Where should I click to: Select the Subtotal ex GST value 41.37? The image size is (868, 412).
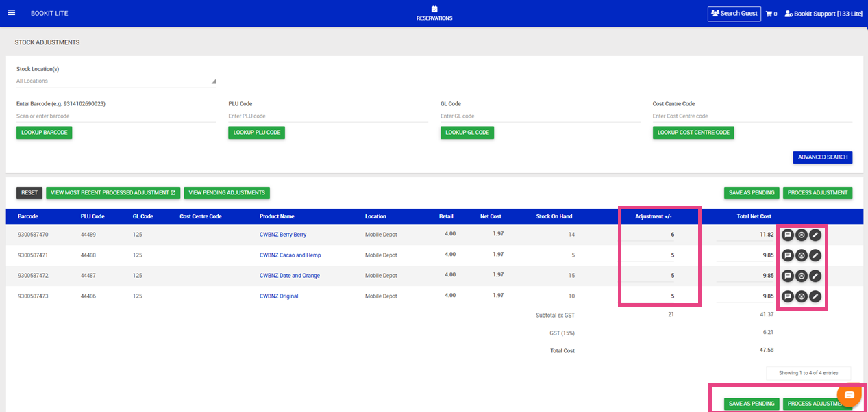(x=767, y=314)
